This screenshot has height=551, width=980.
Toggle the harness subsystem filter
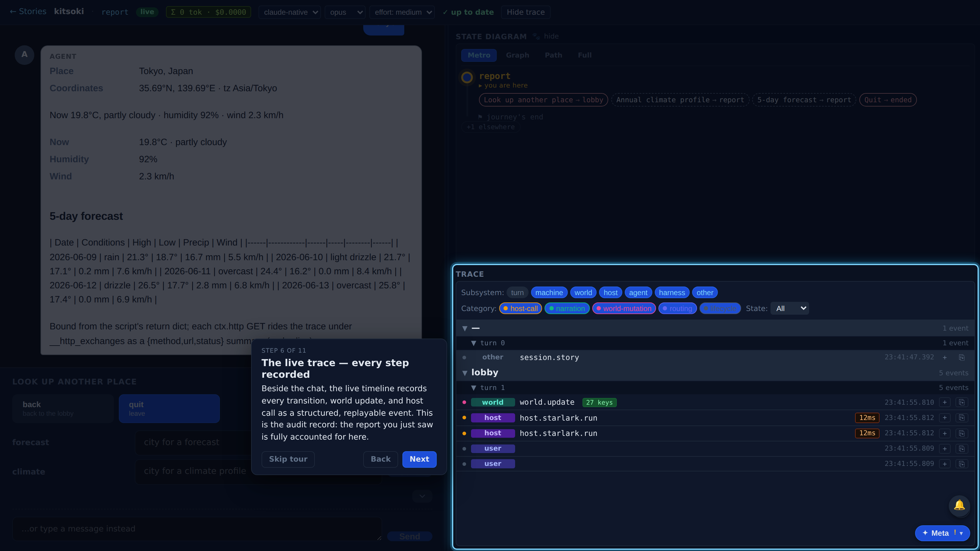click(x=672, y=292)
